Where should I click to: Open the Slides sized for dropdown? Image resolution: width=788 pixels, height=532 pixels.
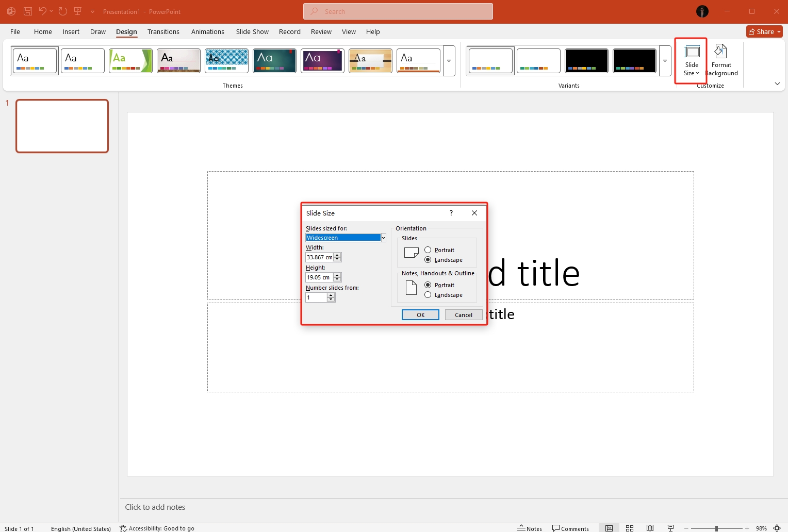[x=383, y=238]
